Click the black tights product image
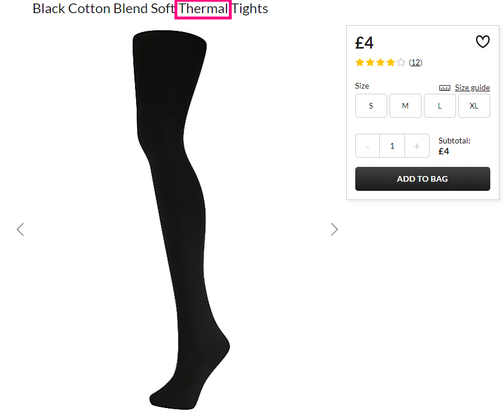 tap(181, 220)
